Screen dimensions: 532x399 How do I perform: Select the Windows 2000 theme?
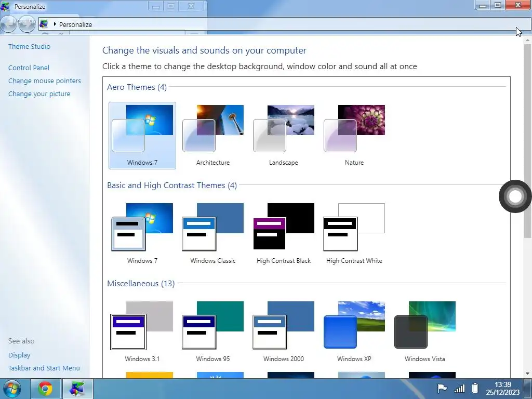tap(284, 331)
